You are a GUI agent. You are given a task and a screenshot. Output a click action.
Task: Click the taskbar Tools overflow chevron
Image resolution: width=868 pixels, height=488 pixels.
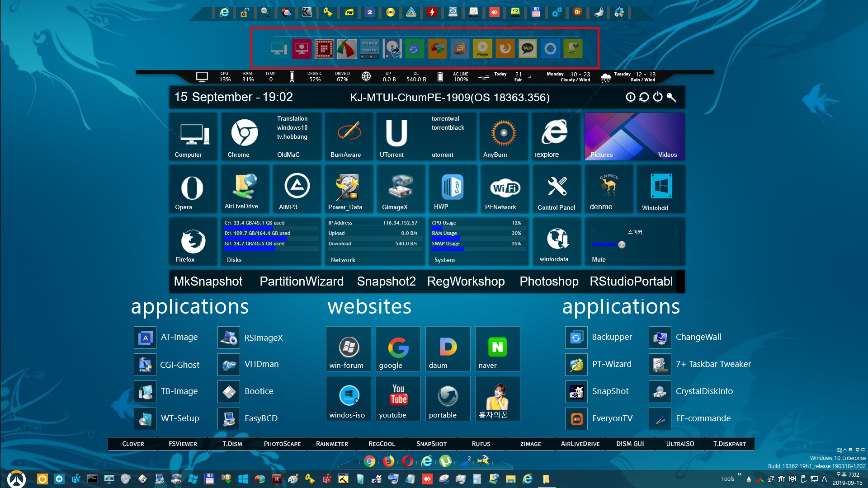pos(739,474)
